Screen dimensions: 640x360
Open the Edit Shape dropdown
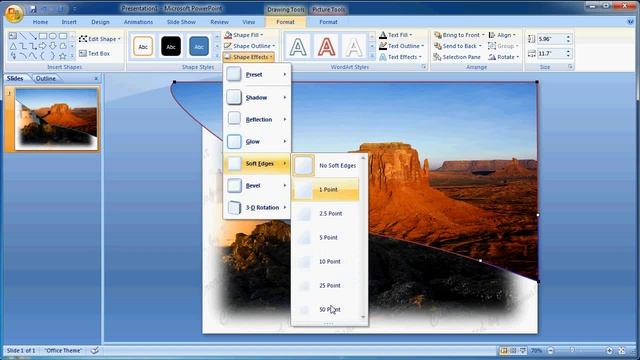tap(100, 39)
